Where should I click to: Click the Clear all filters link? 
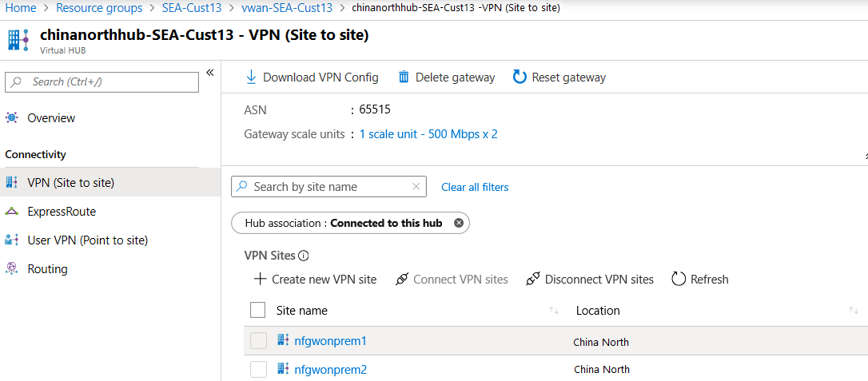click(475, 187)
